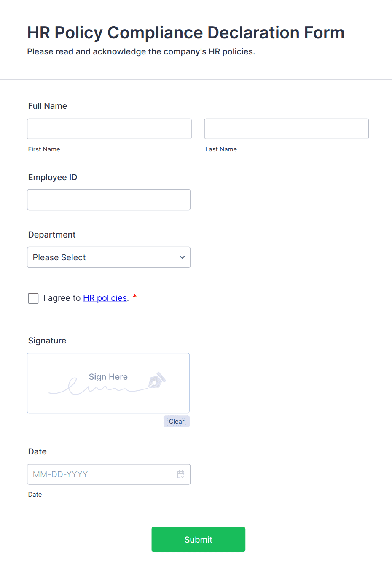Select the Employee ID input box
Image resolution: width=392 pixels, height=573 pixels.
(x=109, y=200)
